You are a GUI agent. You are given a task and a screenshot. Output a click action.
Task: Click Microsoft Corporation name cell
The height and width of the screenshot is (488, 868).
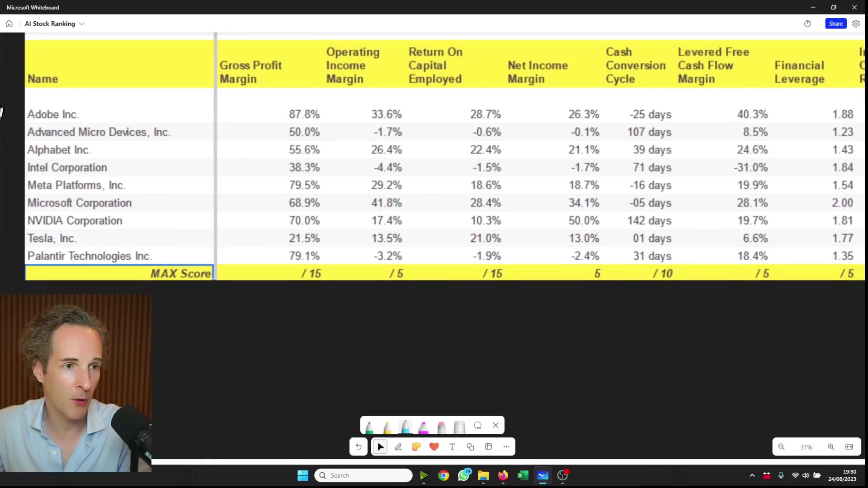[80, 203]
